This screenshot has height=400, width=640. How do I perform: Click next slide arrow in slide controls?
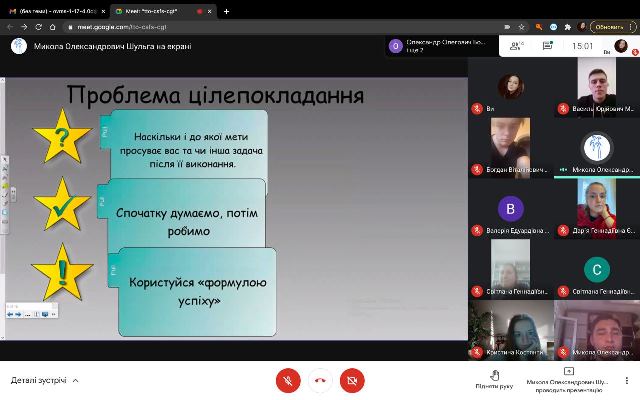(18, 314)
